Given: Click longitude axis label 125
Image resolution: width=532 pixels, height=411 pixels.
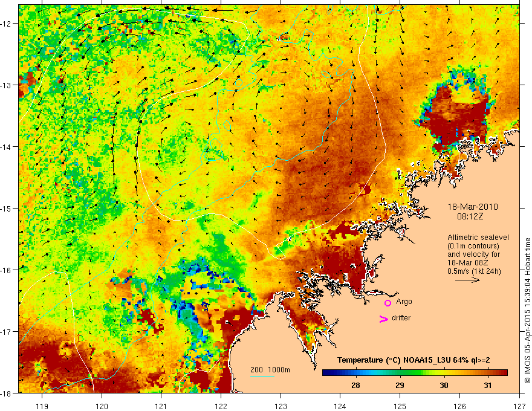Looking at the screenshot, I should coord(400,406).
